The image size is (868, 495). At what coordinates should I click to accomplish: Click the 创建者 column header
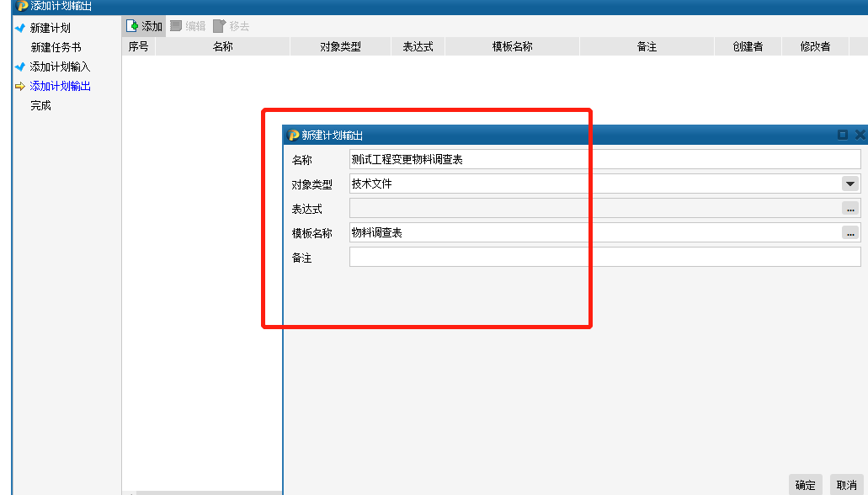[748, 46]
